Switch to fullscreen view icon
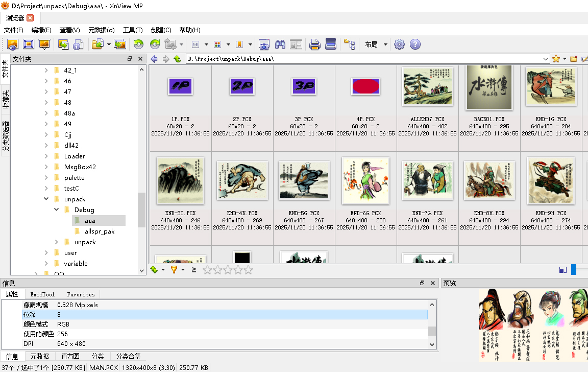The image size is (588, 372). pos(29,44)
